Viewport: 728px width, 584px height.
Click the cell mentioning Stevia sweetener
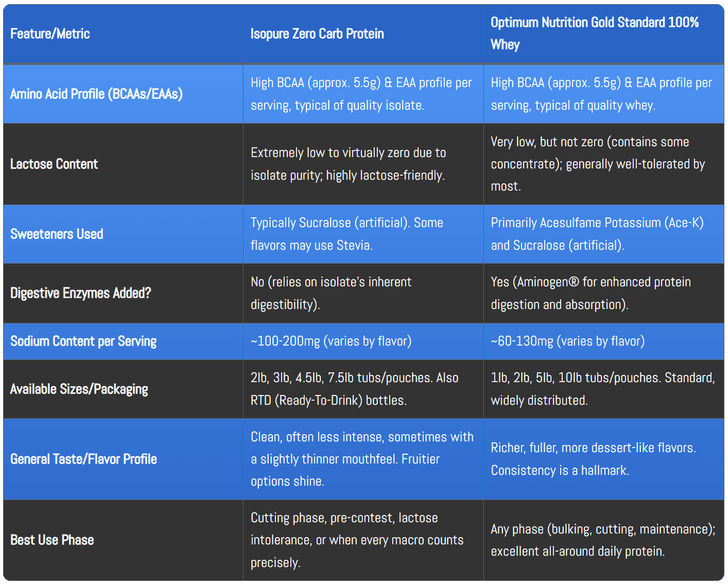click(x=346, y=234)
